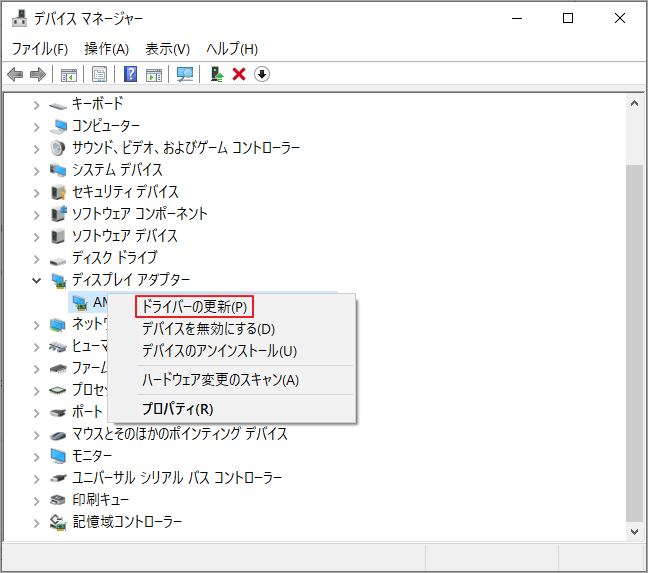Click the USB controller category icon

58,478
